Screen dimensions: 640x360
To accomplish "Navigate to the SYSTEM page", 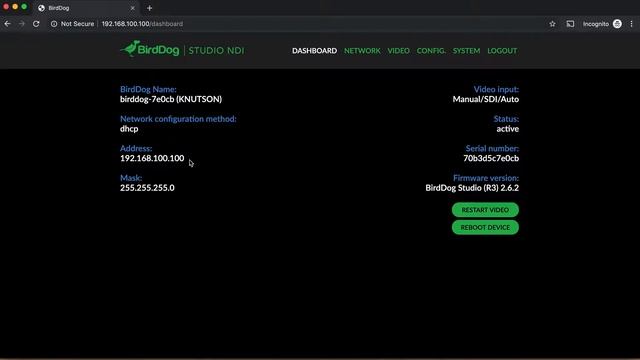I will coord(466,51).
